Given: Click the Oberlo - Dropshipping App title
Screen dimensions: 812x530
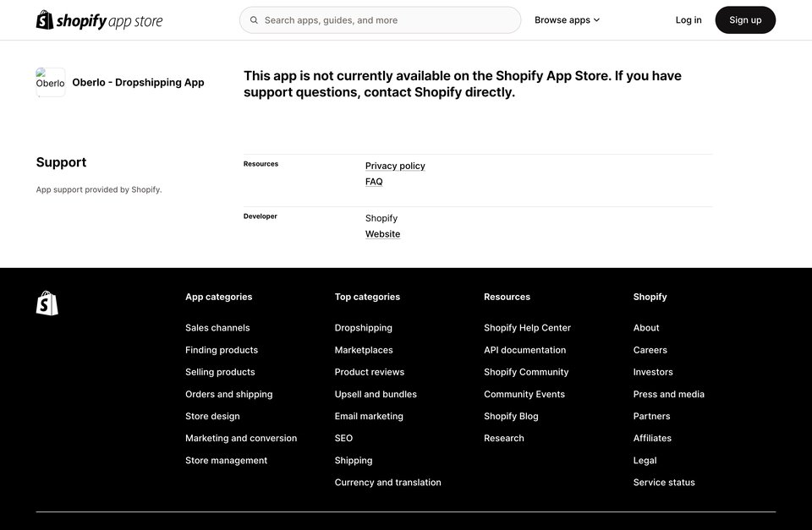Looking at the screenshot, I should 138,82.
